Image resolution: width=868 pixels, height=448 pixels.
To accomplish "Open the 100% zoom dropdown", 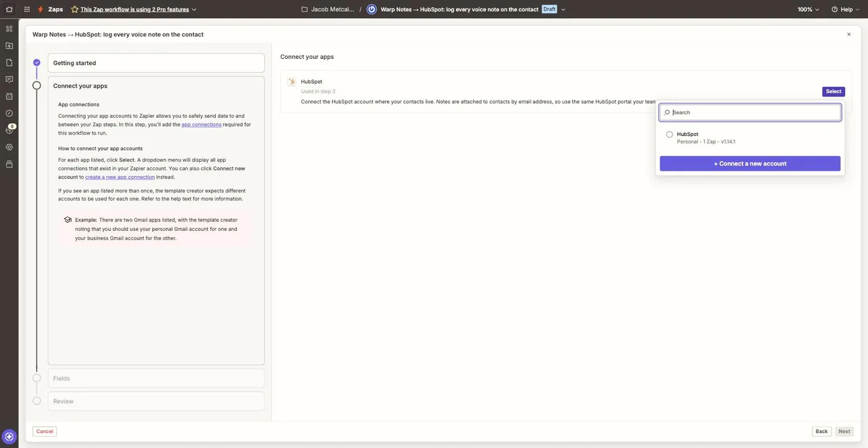I will click(x=808, y=9).
